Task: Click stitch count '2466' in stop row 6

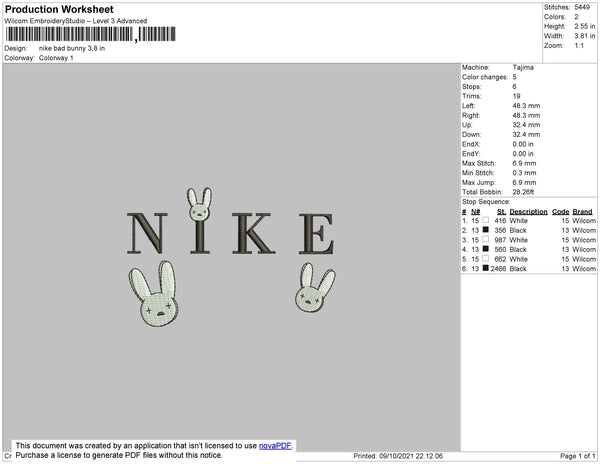Action: (x=499, y=269)
